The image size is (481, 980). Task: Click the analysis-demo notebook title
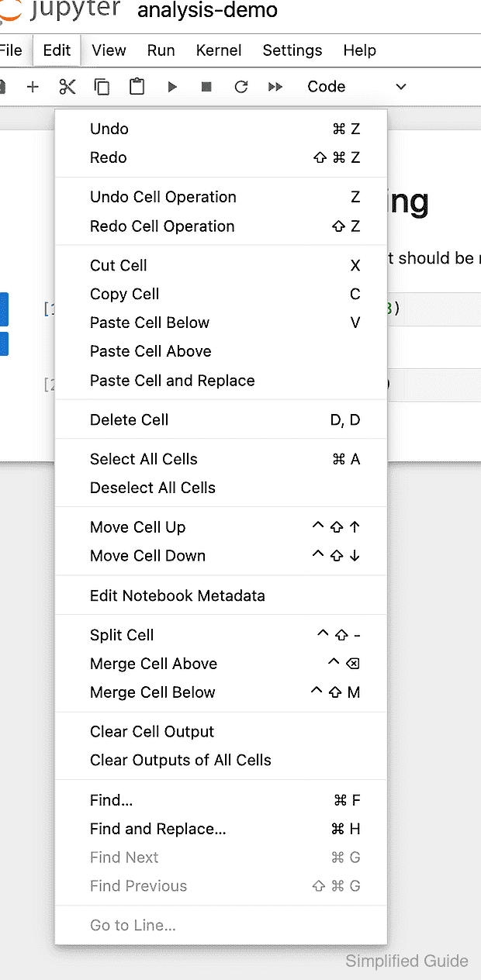(x=207, y=11)
